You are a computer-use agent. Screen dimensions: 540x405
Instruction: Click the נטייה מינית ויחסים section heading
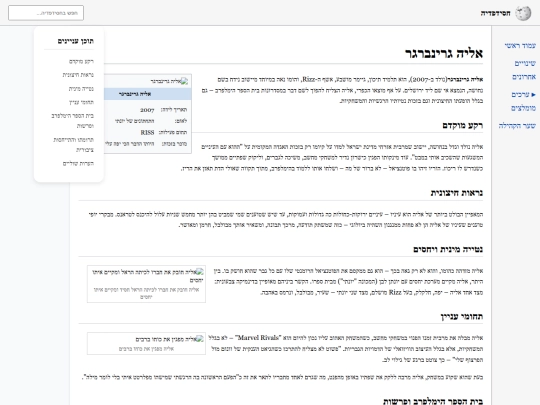tap(448, 249)
